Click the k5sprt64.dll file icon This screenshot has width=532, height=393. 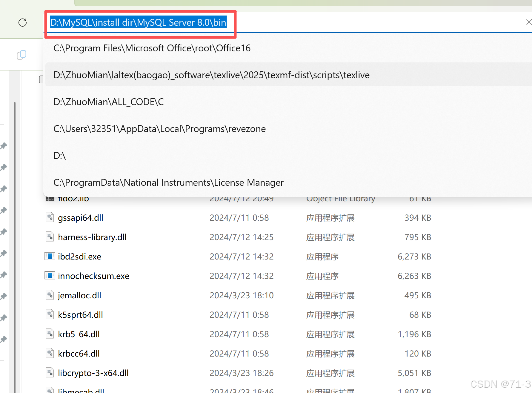[50, 314]
